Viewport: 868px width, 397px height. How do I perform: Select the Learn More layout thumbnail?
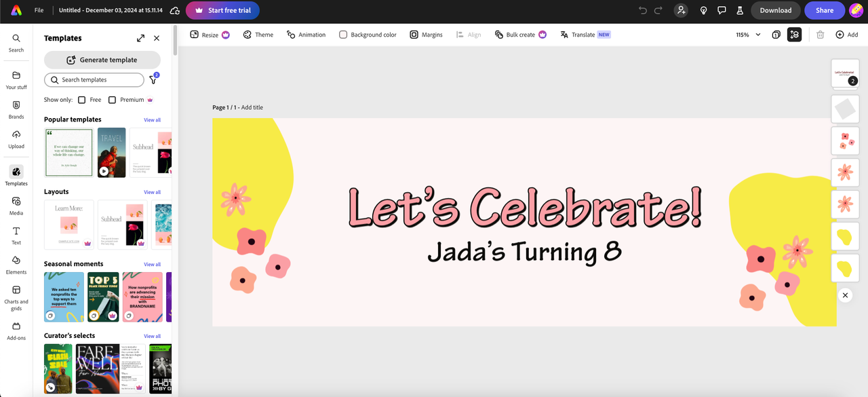click(x=68, y=225)
